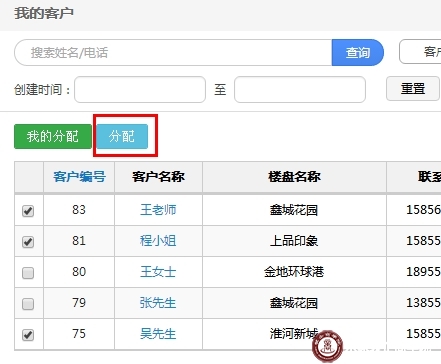Screen dimensions: 441x364
Task: Open customer 程小姐 link
Action: coord(158,241)
